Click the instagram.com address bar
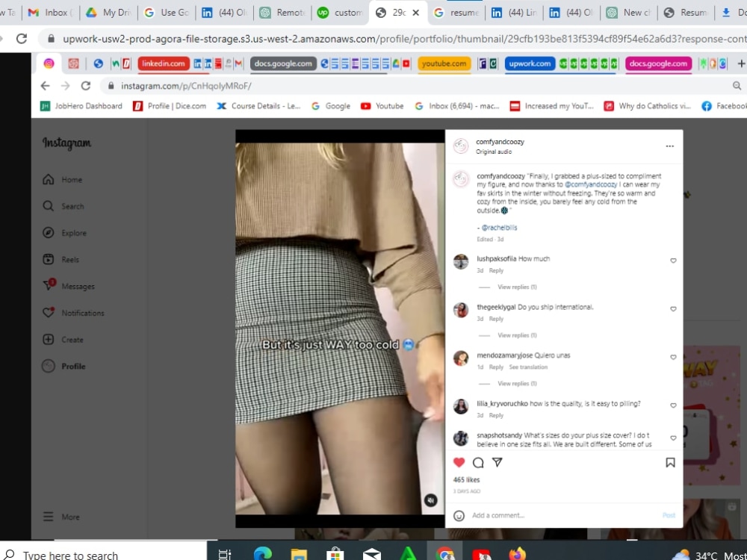Image resolution: width=747 pixels, height=560 pixels. 415,86
